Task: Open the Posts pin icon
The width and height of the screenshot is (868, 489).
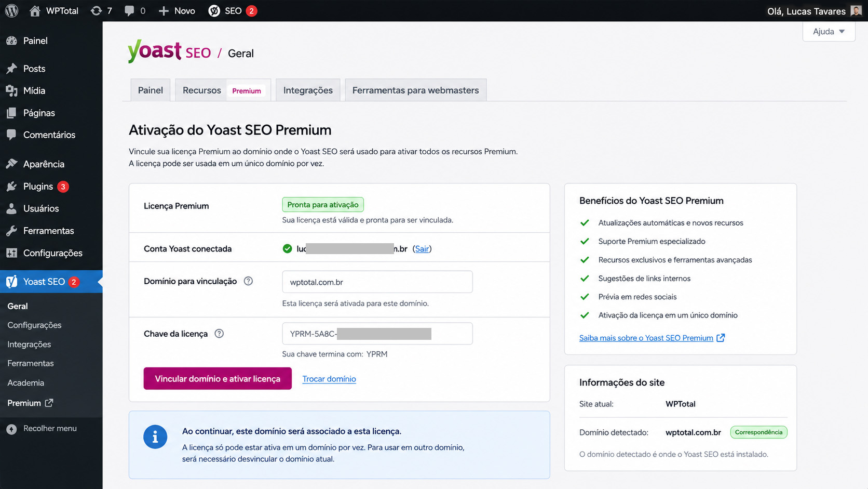Action: [x=11, y=69]
